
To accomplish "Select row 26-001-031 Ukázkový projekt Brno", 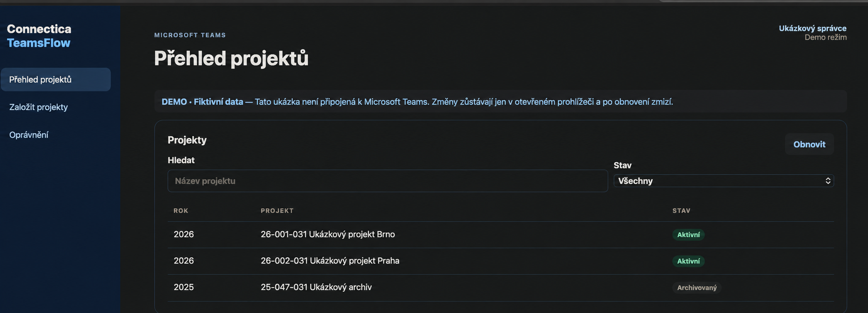I will [x=501, y=234].
